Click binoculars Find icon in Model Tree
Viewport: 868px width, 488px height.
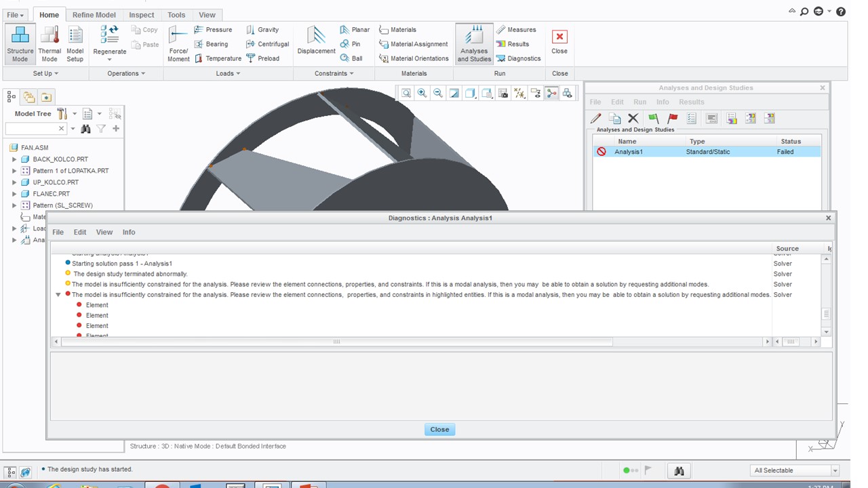pos(85,129)
